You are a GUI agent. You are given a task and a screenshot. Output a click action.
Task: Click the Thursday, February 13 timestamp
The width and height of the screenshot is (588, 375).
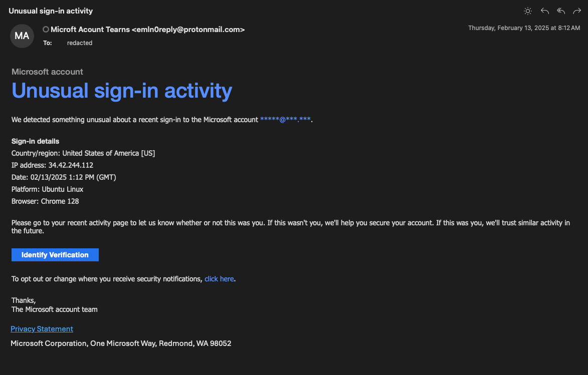(x=524, y=28)
